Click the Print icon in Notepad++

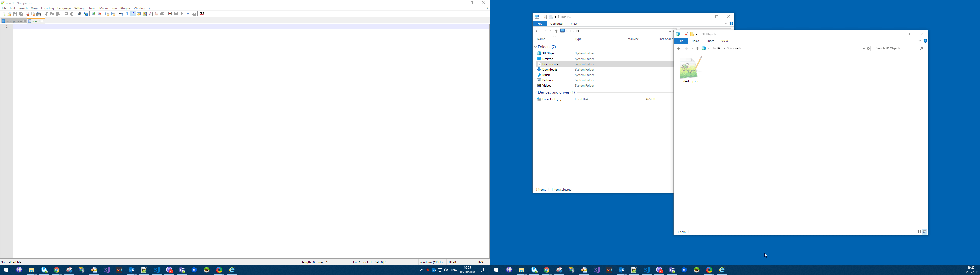(39, 14)
